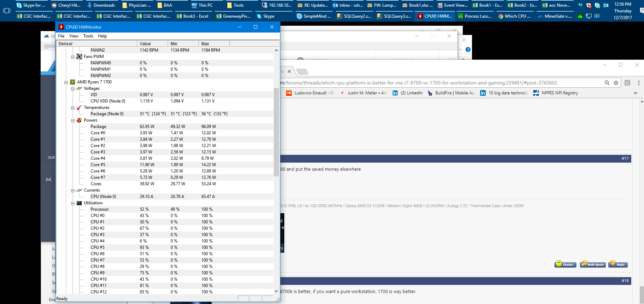Image resolution: width=644 pixels, height=304 pixels.
Task: Open the BuildFire Mobile App bookmark
Action: coord(451,93)
